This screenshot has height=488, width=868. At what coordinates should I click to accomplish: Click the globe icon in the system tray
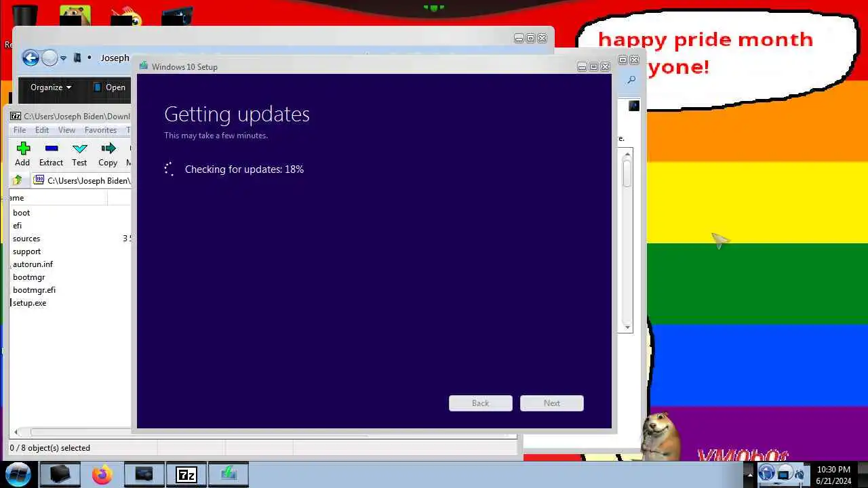coord(767,474)
